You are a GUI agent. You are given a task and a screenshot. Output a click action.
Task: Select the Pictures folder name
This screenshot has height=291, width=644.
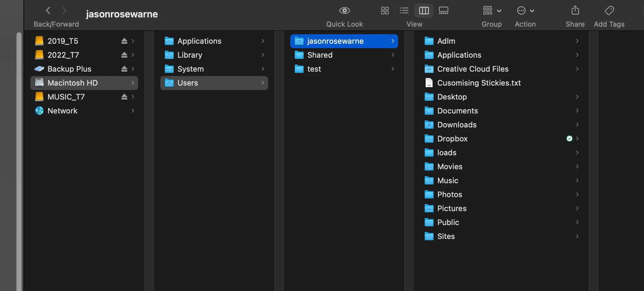(452, 208)
